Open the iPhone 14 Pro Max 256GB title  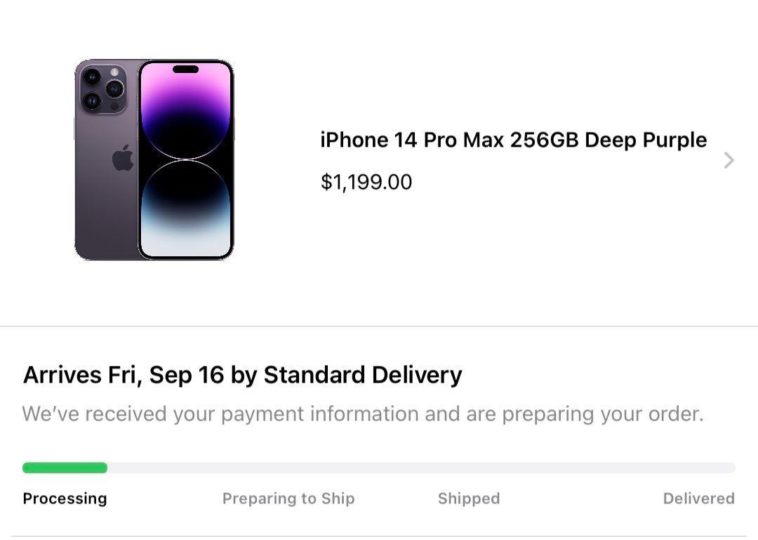click(x=450, y=140)
